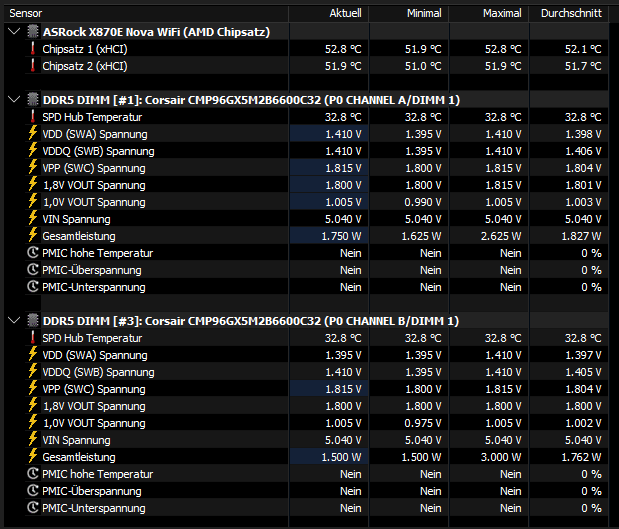
Task: Click DIMM #1 1,0V VOUT minimum 0.990 V
Action: pyautogui.click(x=422, y=202)
